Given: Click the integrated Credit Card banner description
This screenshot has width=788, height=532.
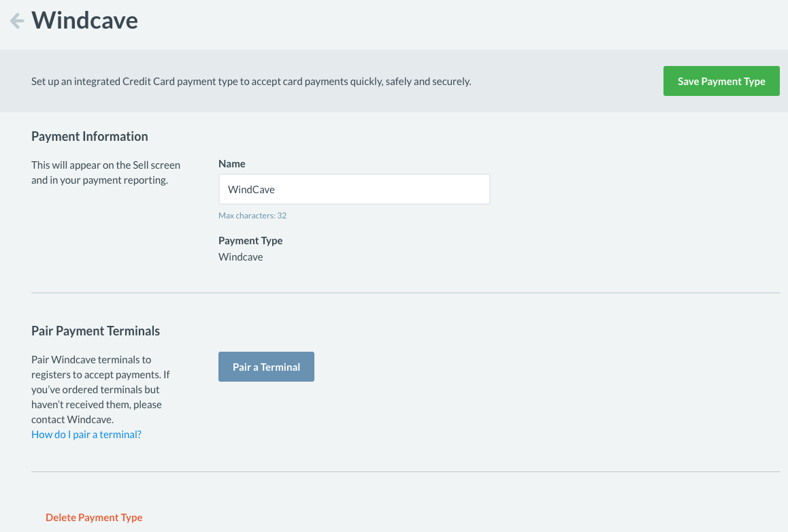Looking at the screenshot, I should 251,82.
